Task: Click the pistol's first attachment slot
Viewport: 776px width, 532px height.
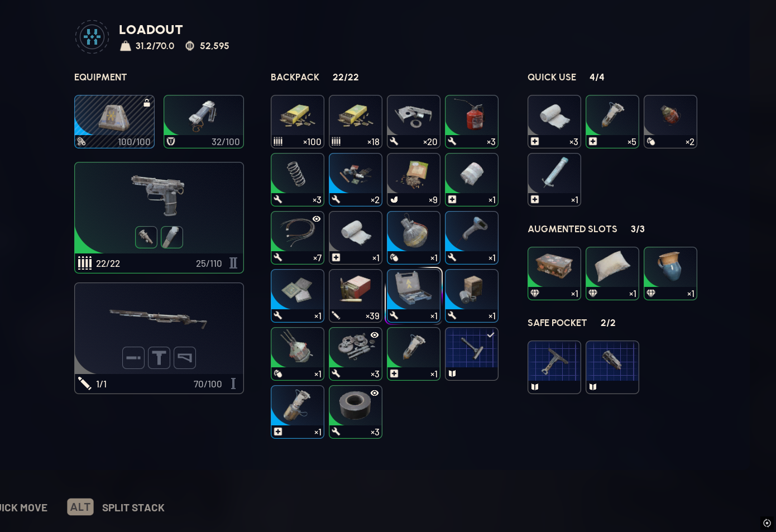Action: pos(146,237)
